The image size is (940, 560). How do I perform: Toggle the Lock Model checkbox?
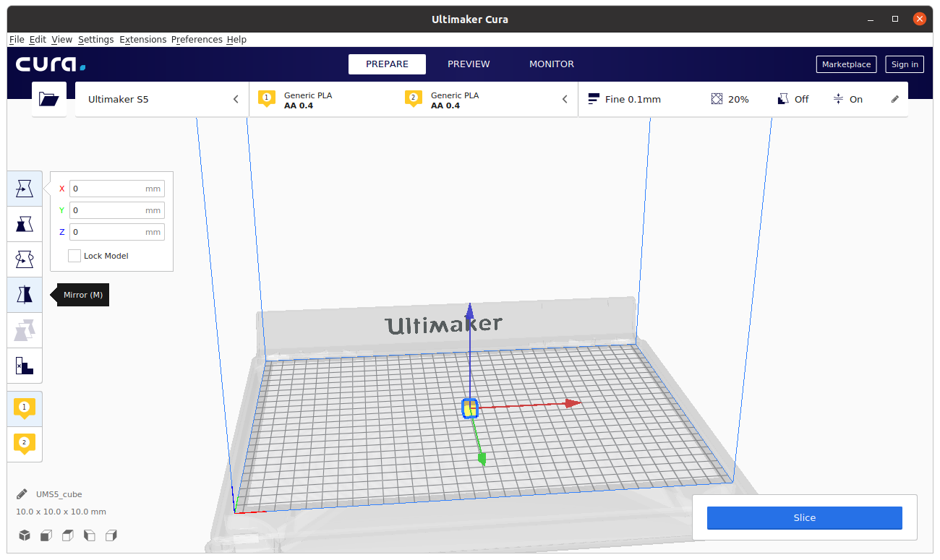click(x=74, y=256)
